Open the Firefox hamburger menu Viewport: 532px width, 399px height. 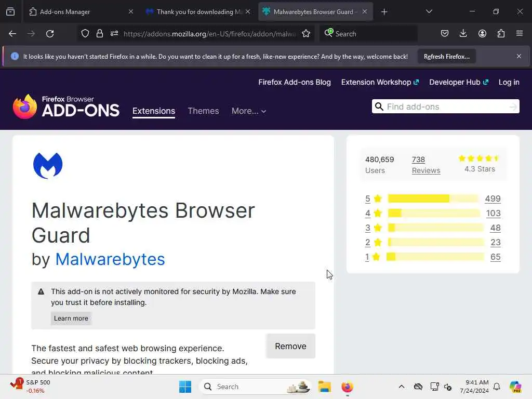coord(520,33)
